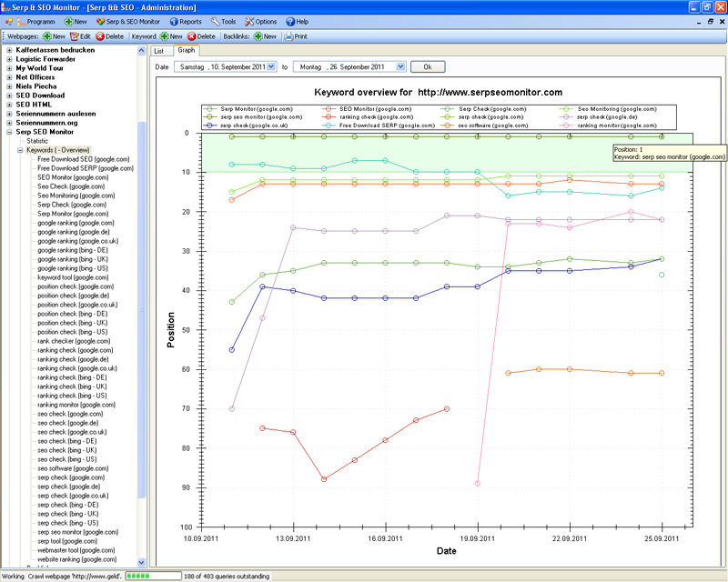The height and width of the screenshot is (582, 728).
Task: Select Seo Monitoring [google.com] keyword
Action: pyautogui.click(x=76, y=196)
